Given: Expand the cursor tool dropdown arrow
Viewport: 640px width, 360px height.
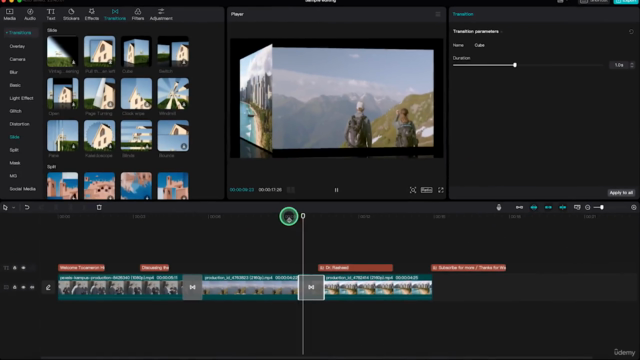Looking at the screenshot, I should [13, 207].
